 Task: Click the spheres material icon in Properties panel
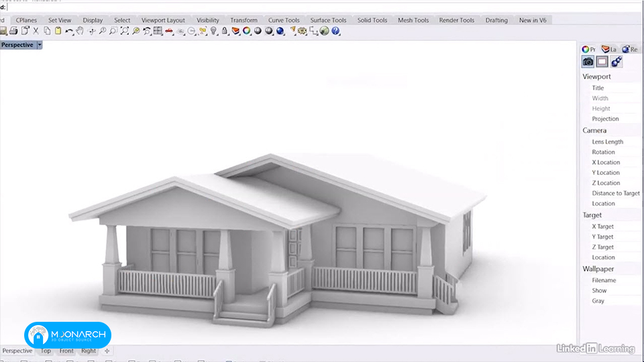(x=616, y=62)
